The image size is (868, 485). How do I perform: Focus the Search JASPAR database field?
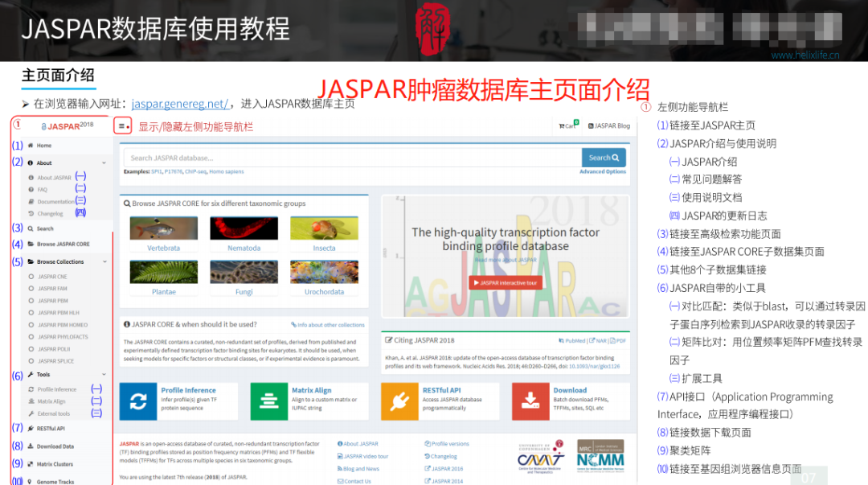(x=353, y=158)
